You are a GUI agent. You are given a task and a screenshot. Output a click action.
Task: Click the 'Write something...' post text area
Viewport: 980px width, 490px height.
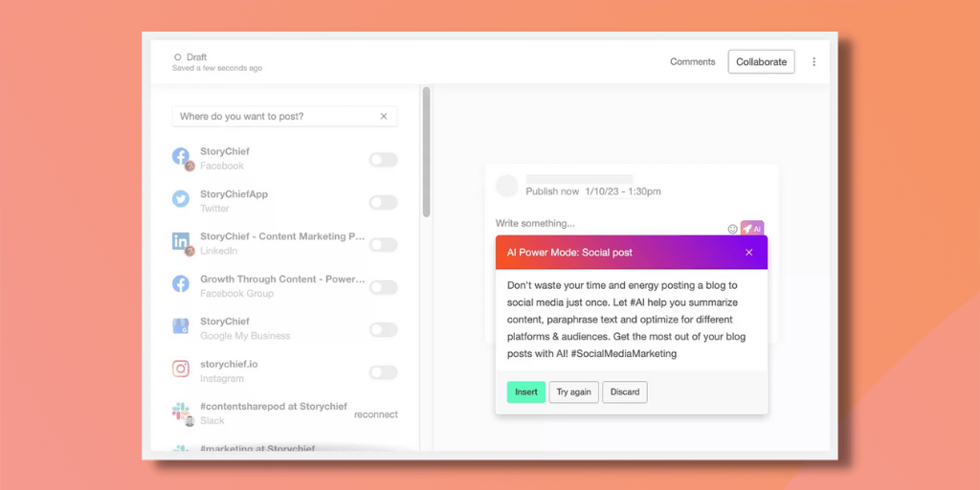[536, 223]
